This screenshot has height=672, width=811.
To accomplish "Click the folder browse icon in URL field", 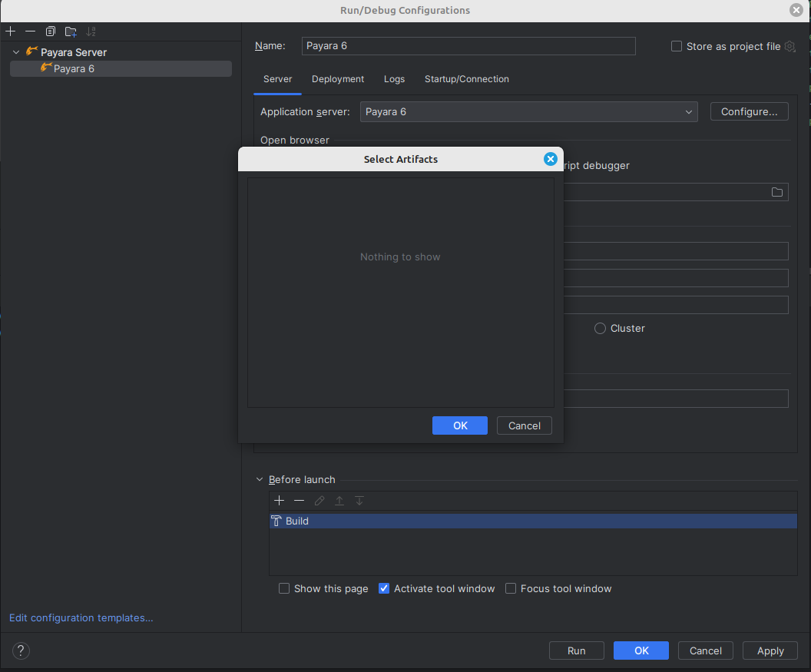I will tap(777, 192).
